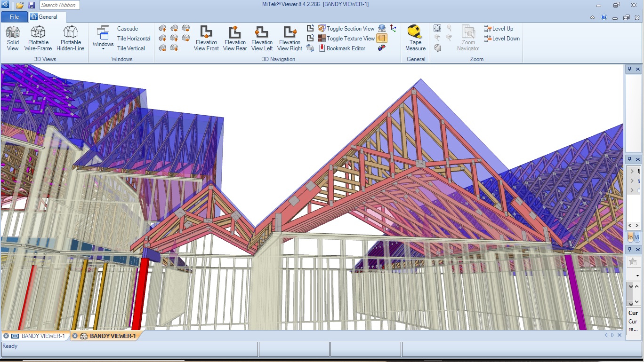Switch to Solid View

point(13,38)
